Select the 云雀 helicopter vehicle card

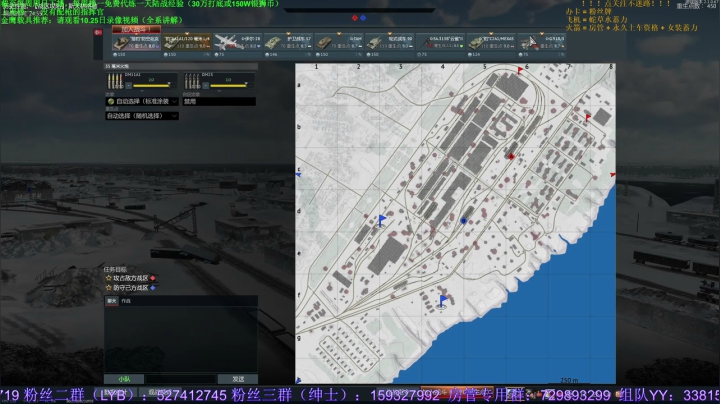click(439, 43)
